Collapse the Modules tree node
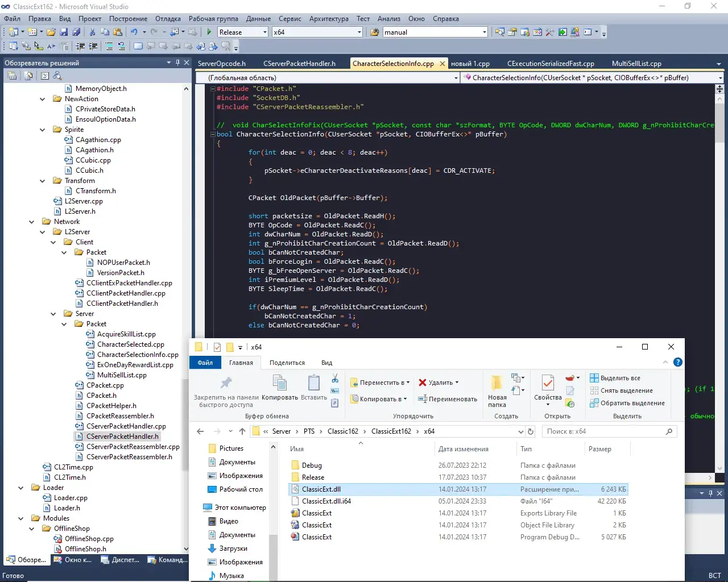The image size is (728, 582). point(20,518)
